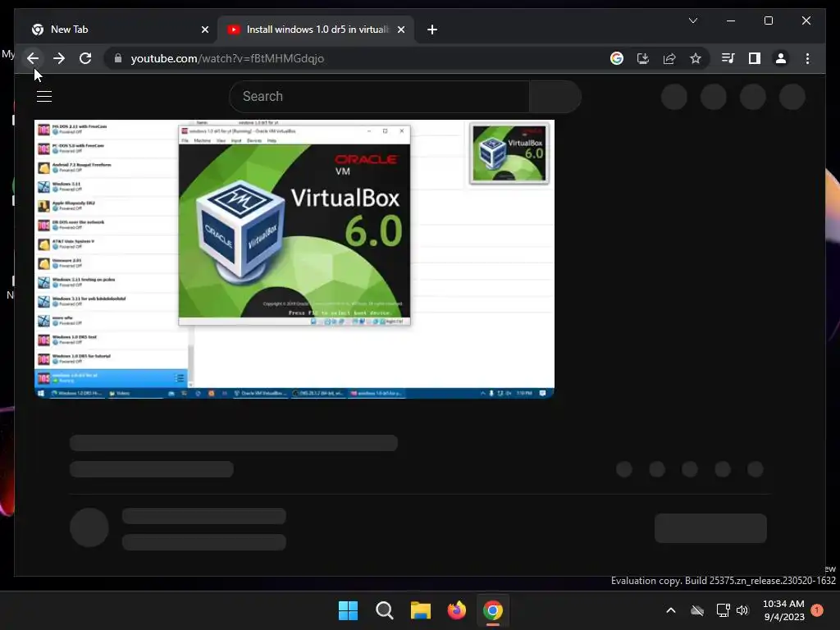Click the cloud sync tray icon
840x630 pixels.
tap(697, 610)
